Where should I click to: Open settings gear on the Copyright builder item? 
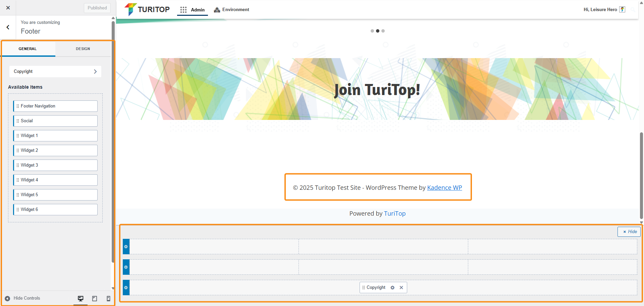tap(392, 288)
